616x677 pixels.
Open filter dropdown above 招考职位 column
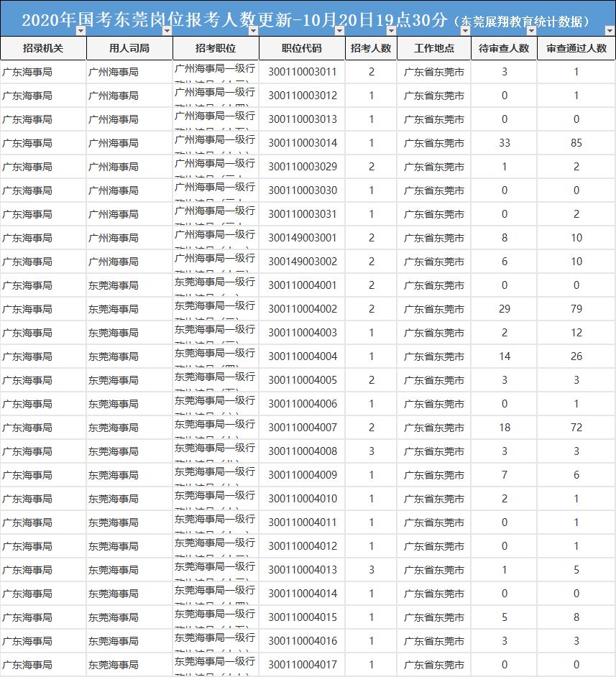pyautogui.click(x=254, y=31)
